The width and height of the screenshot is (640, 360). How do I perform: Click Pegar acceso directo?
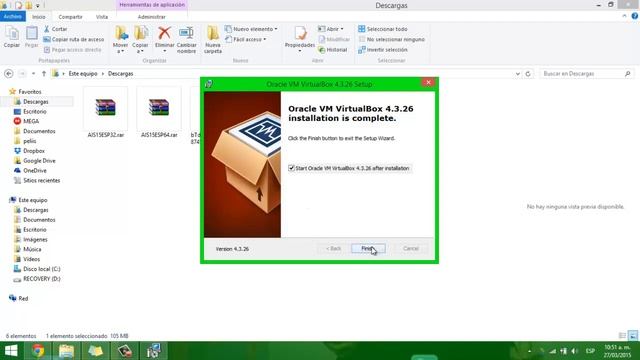[x=72, y=49]
